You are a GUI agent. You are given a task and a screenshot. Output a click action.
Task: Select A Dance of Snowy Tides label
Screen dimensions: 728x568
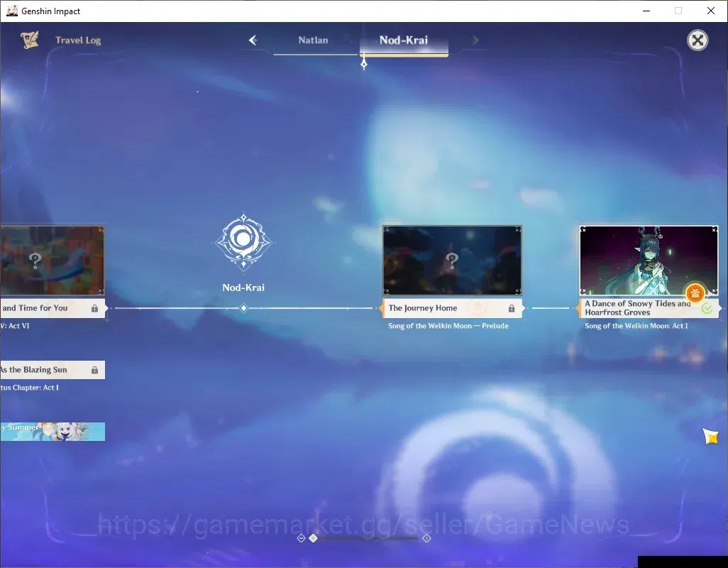[x=649, y=308]
